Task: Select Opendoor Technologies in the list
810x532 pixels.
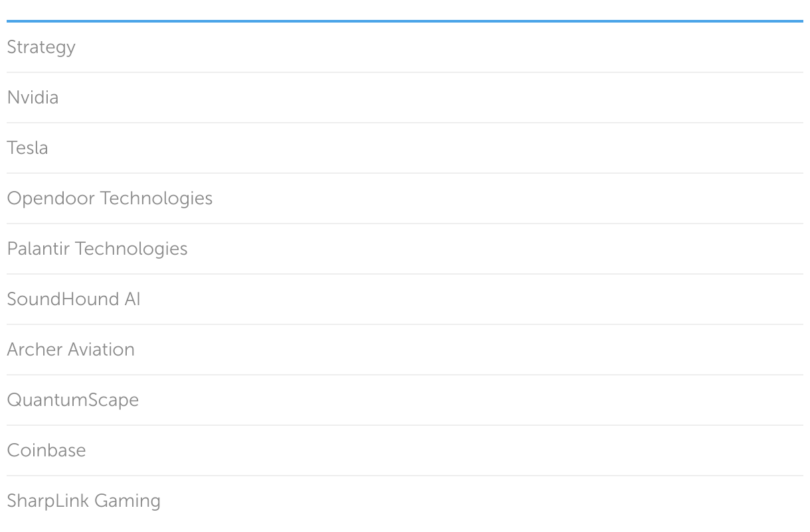Action: click(x=110, y=198)
